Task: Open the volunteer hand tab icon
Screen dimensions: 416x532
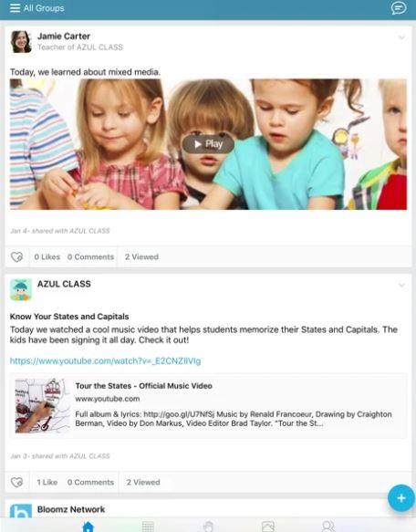Action: (208, 527)
